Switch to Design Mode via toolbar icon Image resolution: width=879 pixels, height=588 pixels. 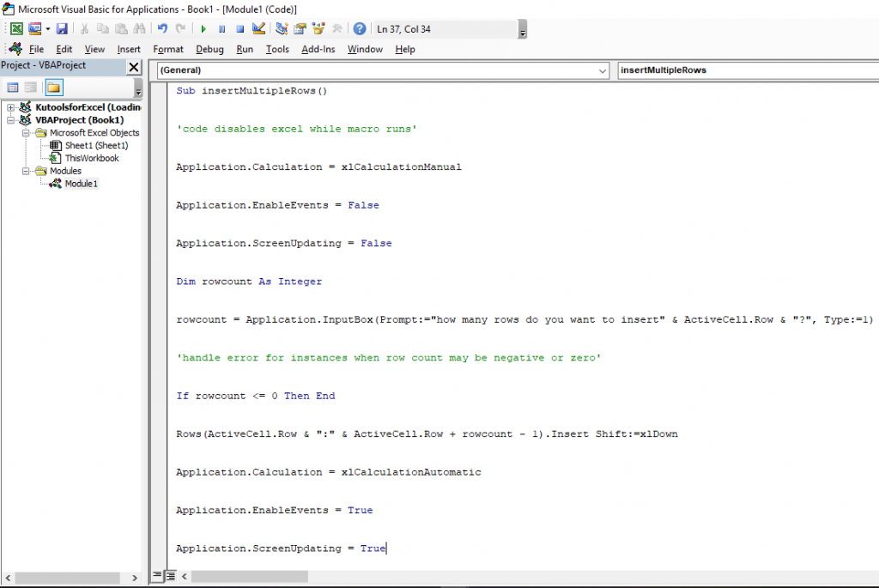(258, 28)
